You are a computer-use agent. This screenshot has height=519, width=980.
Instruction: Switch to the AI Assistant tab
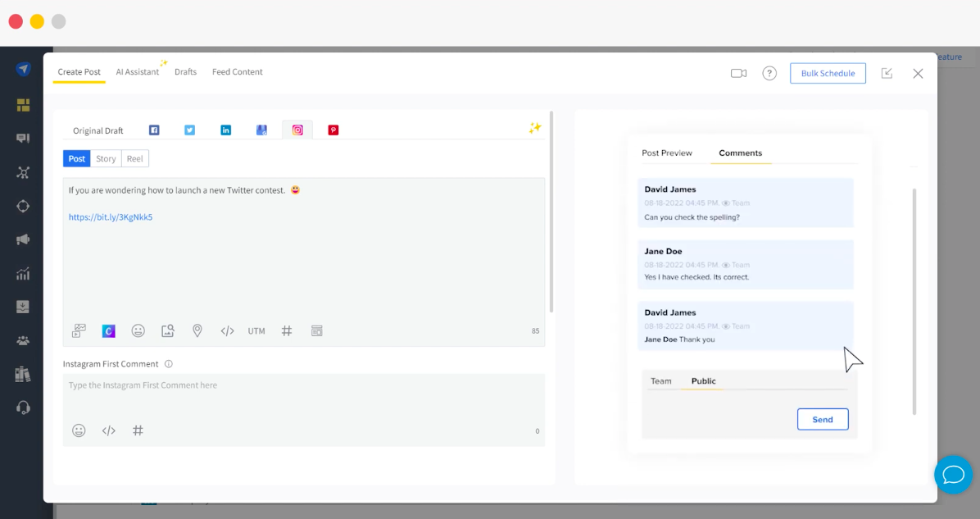point(137,72)
